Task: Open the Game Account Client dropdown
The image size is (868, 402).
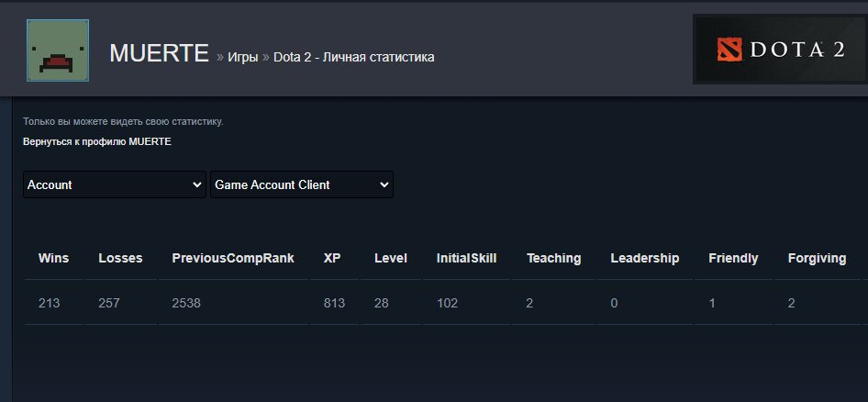Action: point(302,184)
